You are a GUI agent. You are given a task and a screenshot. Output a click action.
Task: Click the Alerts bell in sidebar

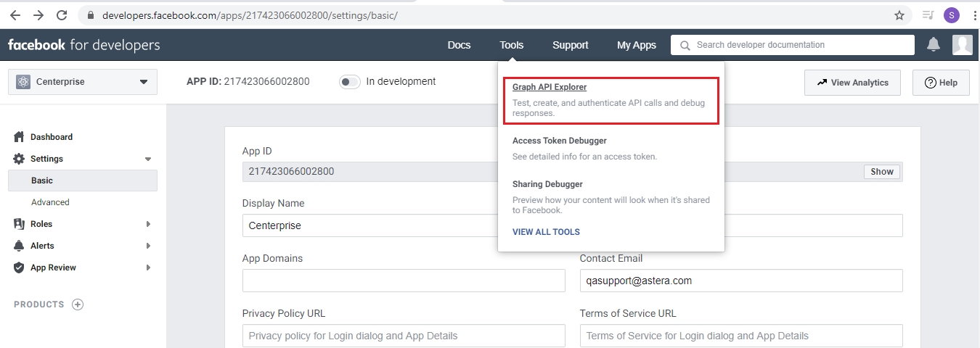tap(20, 246)
